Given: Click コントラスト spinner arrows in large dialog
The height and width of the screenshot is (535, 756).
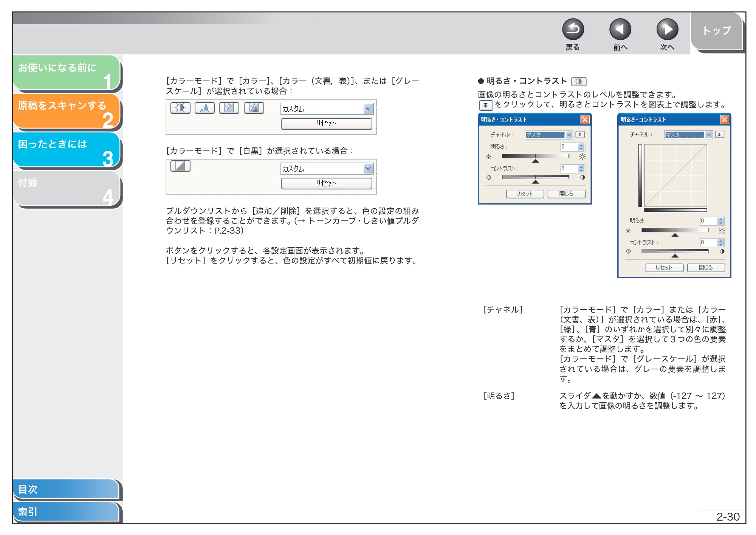Looking at the screenshot, I should pyautogui.click(x=721, y=243).
